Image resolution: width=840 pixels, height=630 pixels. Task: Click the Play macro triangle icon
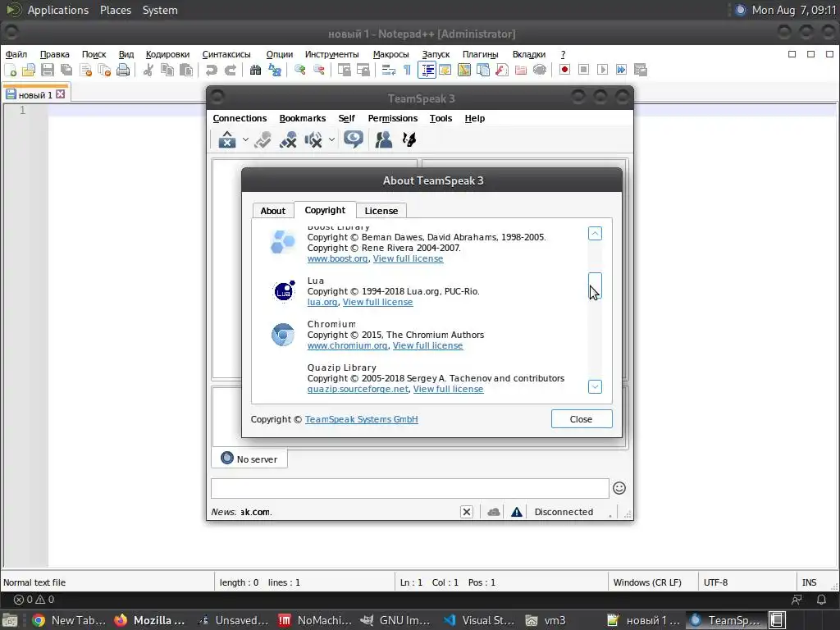[603, 70]
